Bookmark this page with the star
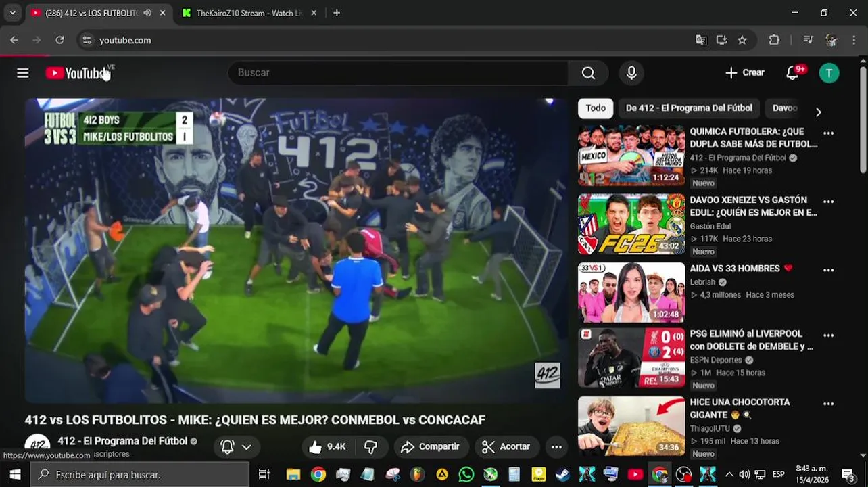868x487 pixels. click(x=742, y=40)
